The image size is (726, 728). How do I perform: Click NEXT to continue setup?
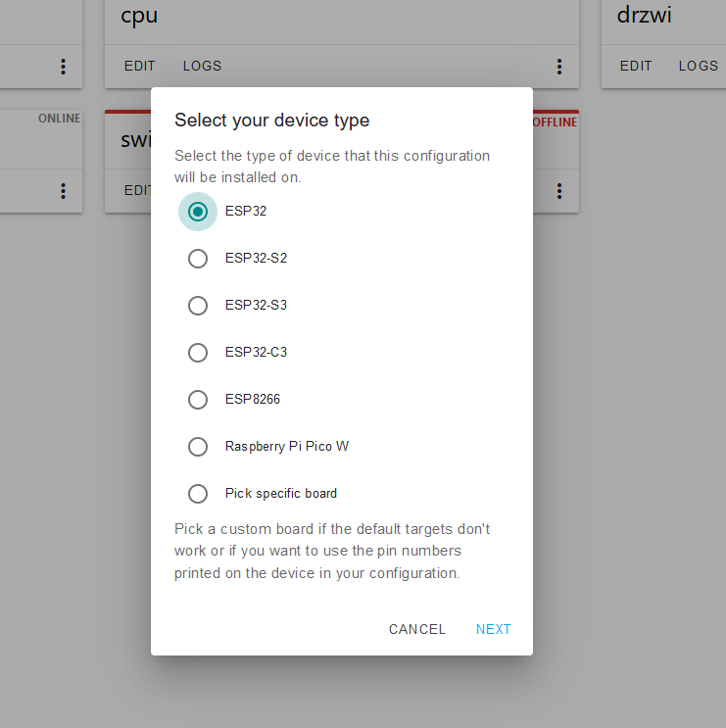pos(493,629)
